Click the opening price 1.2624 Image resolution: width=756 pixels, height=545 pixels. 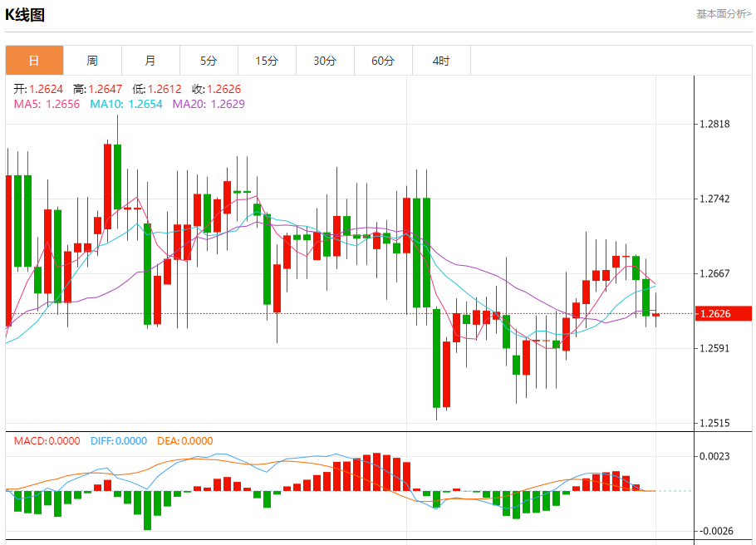pos(46,89)
